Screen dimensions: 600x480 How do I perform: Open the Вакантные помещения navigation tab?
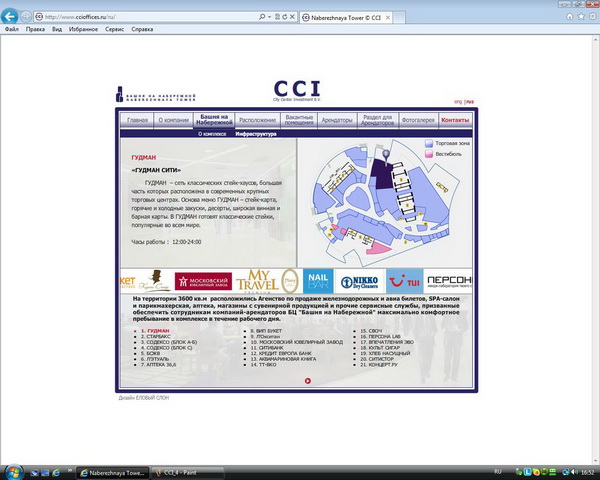(x=299, y=120)
